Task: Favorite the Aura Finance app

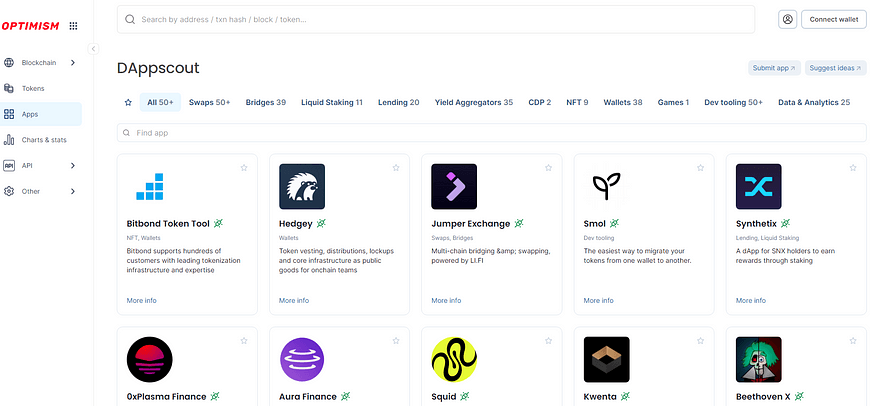Action: pos(396,341)
